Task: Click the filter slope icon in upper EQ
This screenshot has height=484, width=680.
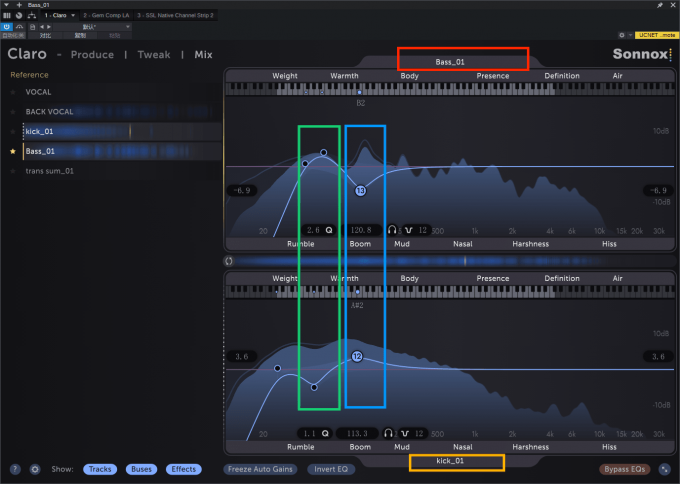Action: click(x=408, y=230)
